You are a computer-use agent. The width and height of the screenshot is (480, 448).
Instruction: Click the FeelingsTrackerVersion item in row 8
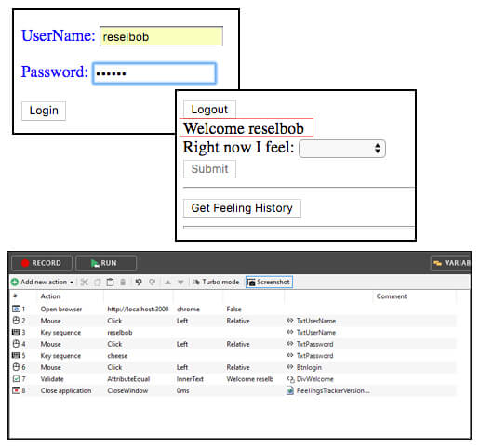(x=333, y=390)
